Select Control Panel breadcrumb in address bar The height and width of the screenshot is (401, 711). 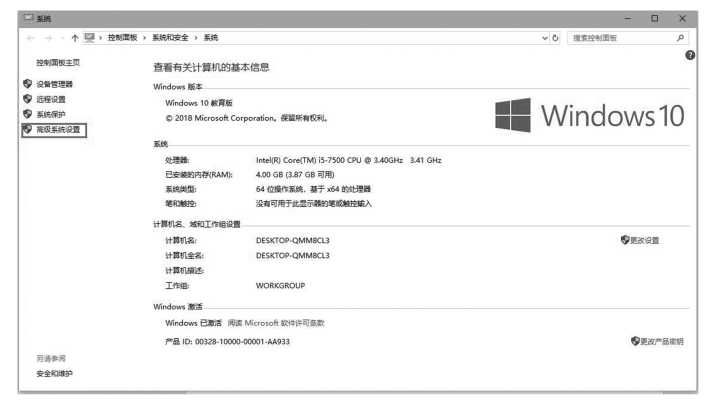(122, 38)
